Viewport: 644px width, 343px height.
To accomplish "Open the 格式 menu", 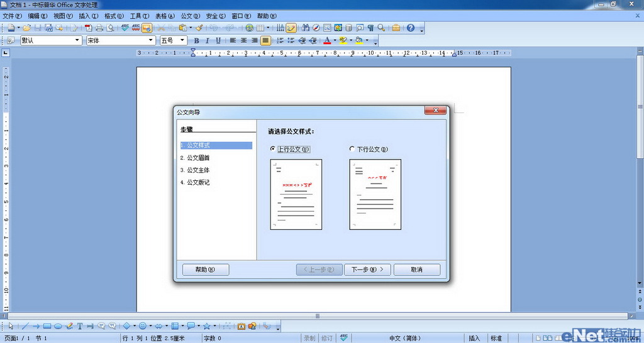I will [x=114, y=16].
